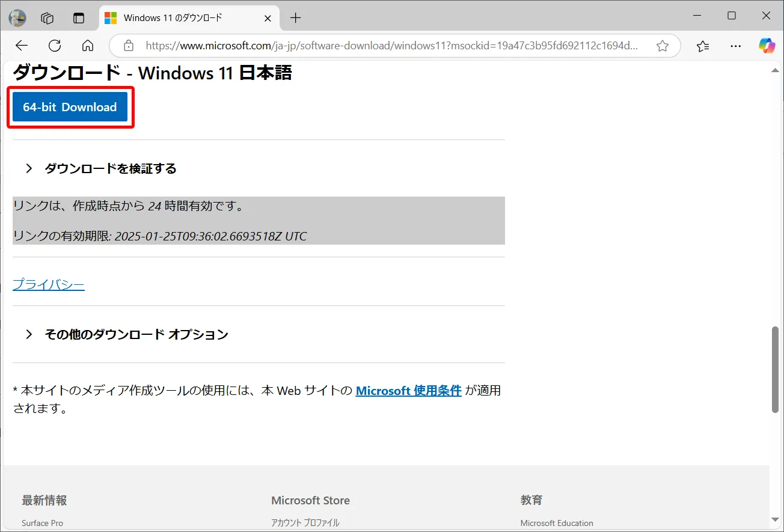
Task: Expand その他のダウンロード オプション section
Action: click(x=126, y=334)
